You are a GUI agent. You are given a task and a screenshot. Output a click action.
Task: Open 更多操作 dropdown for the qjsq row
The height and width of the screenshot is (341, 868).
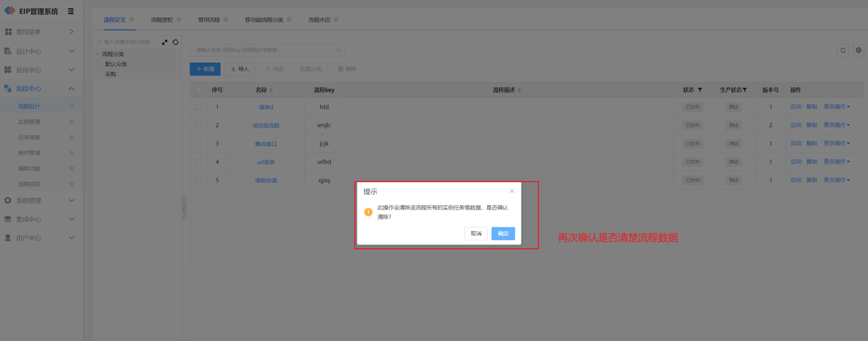click(x=837, y=180)
